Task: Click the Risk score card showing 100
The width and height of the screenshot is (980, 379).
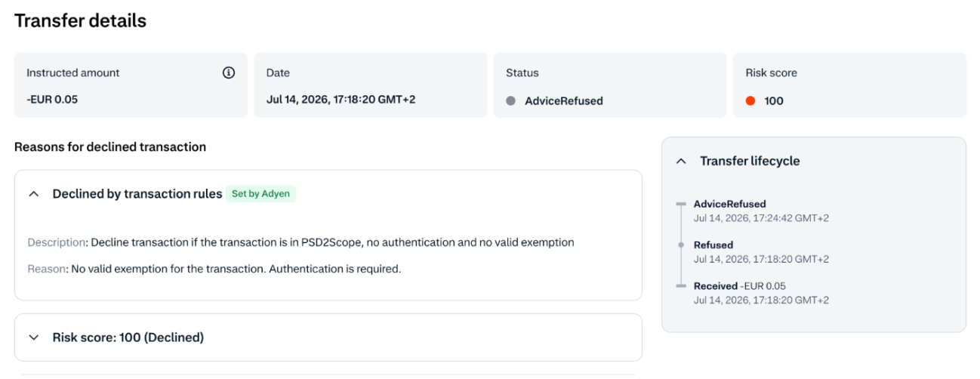Action: click(x=849, y=85)
